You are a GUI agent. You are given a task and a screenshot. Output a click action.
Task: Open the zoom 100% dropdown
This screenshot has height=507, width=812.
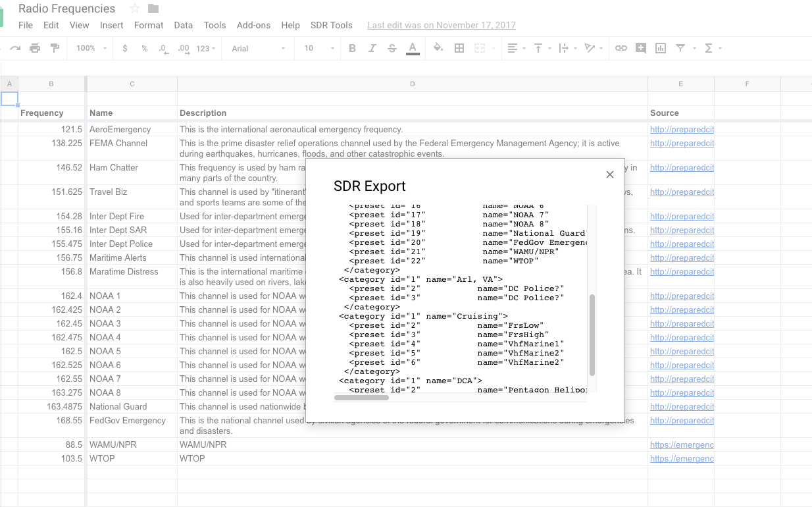click(91, 48)
